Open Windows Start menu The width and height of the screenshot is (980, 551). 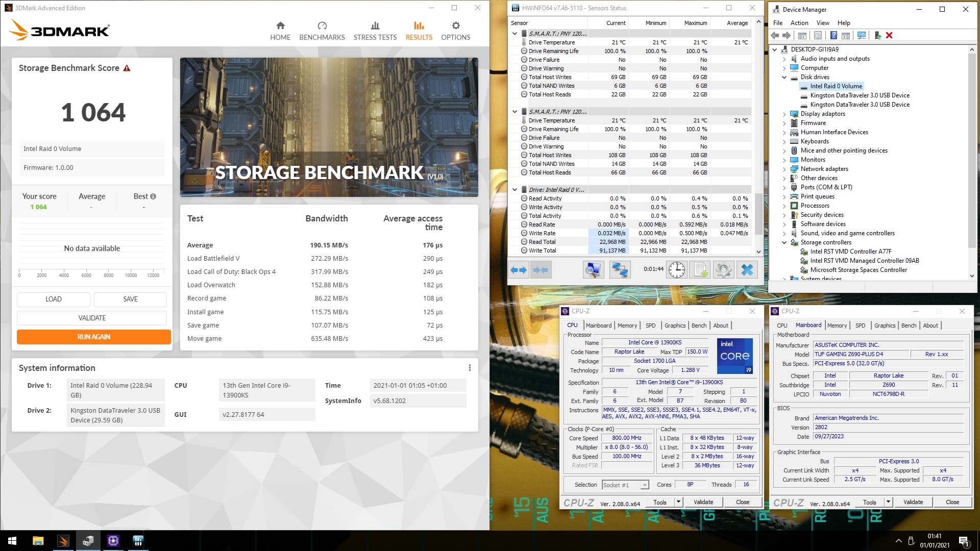click(x=12, y=541)
